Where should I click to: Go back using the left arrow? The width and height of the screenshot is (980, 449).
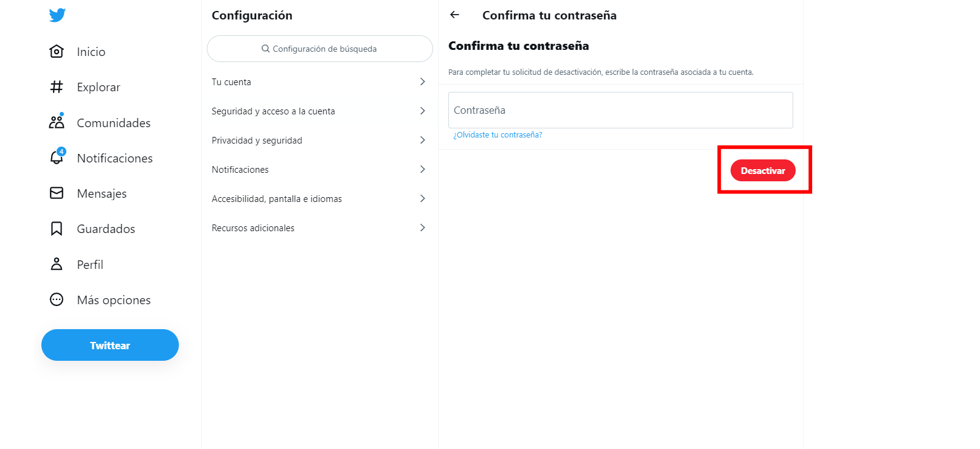(454, 15)
